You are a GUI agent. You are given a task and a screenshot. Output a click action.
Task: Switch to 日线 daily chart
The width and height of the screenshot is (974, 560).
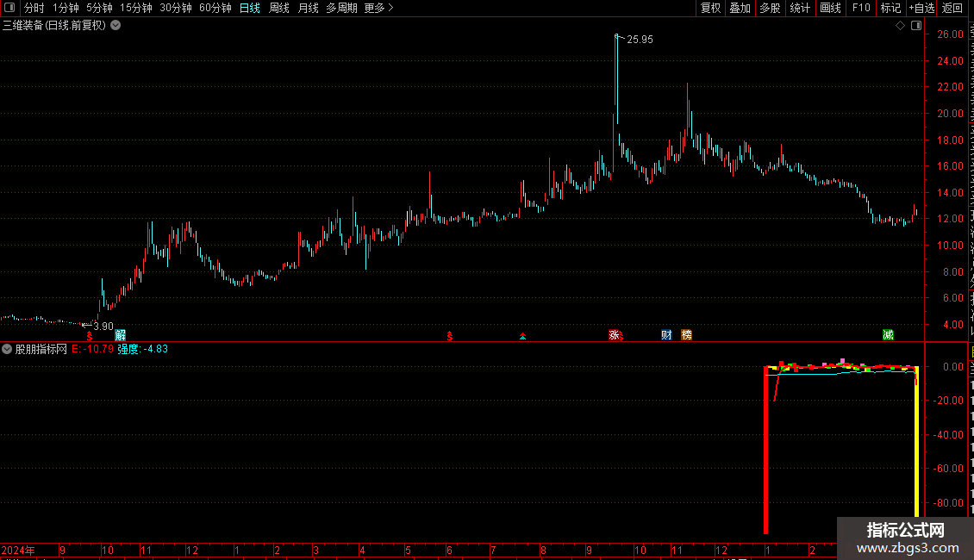tap(250, 8)
